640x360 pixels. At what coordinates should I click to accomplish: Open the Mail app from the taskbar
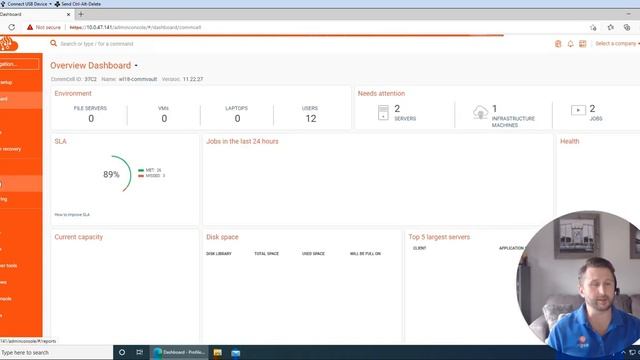point(236,352)
